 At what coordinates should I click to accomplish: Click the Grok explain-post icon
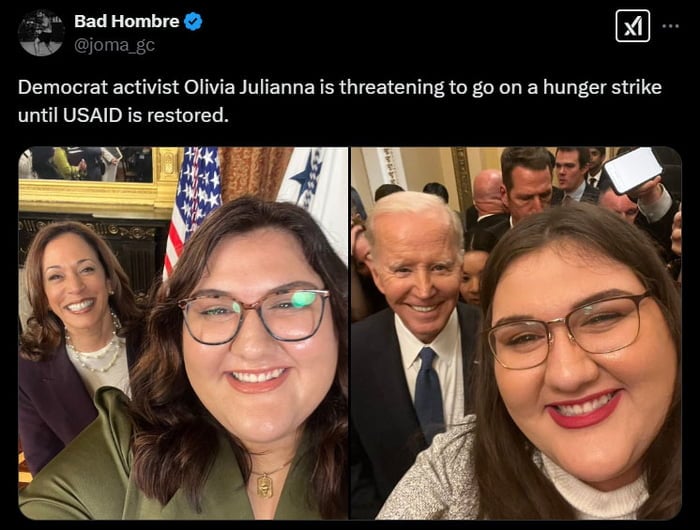(633, 26)
